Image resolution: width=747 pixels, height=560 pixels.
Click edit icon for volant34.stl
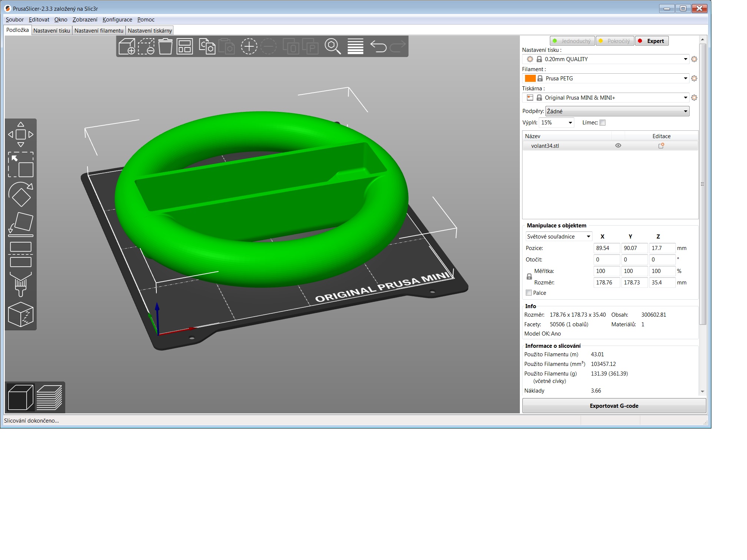[661, 146]
